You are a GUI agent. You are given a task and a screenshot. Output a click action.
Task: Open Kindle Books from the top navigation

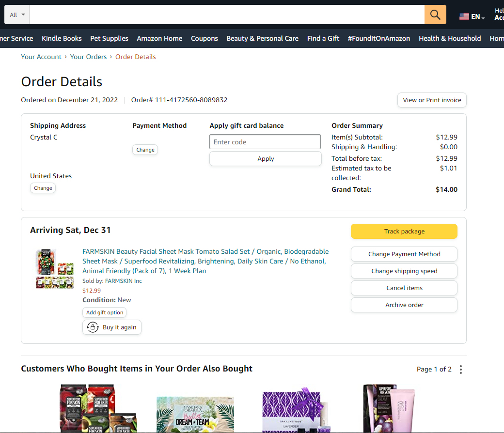[62, 38]
